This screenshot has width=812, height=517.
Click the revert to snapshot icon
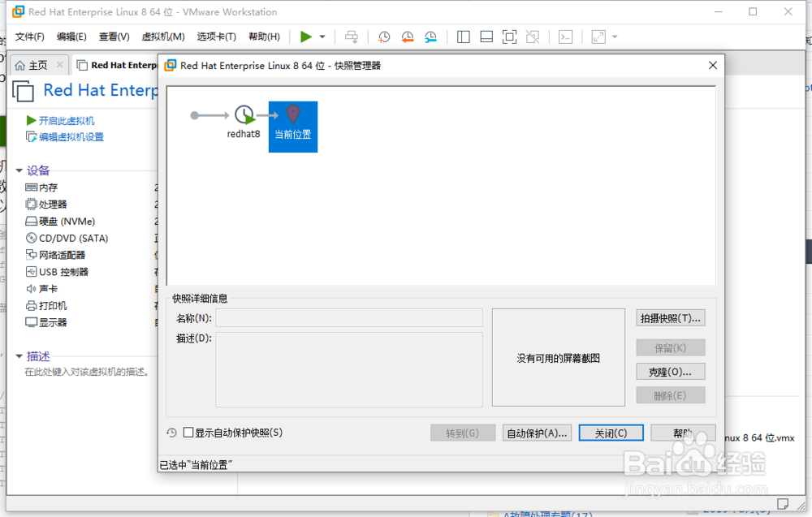408,37
